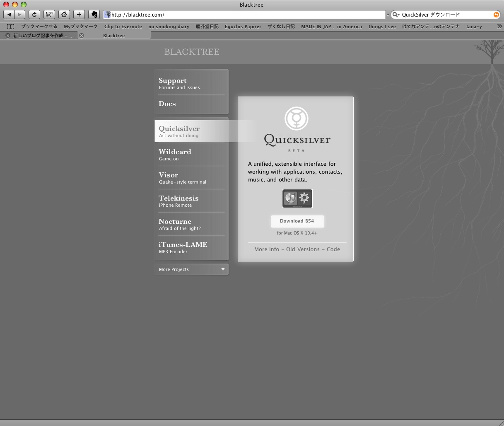The image size is (504, 426).
Task: Close the Blacktree tab
Action: click(82, 36)
